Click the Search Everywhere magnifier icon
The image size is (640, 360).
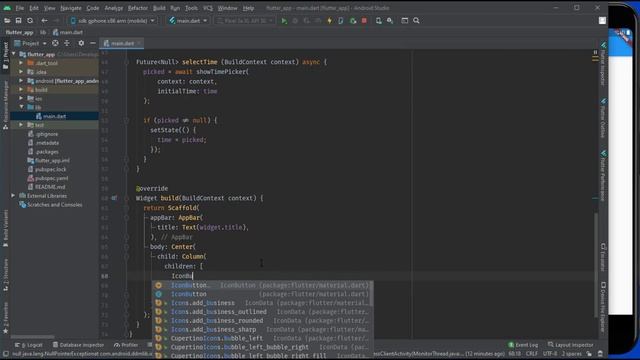416,20
